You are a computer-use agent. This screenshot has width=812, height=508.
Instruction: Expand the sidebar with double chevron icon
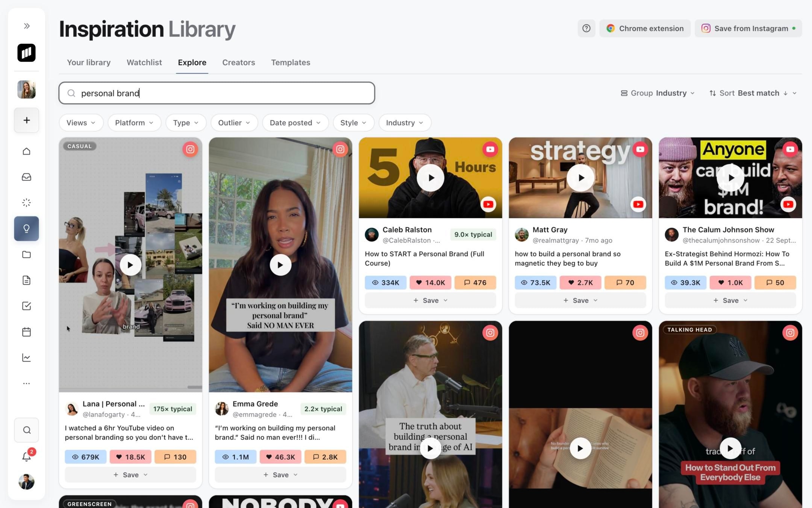[x=26, y=26]
